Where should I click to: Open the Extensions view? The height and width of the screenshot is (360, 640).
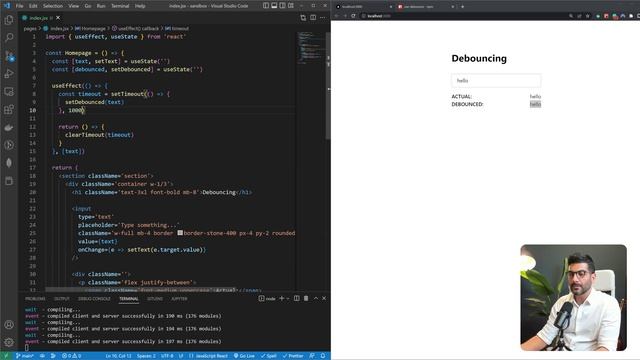[x=9, y=109]
